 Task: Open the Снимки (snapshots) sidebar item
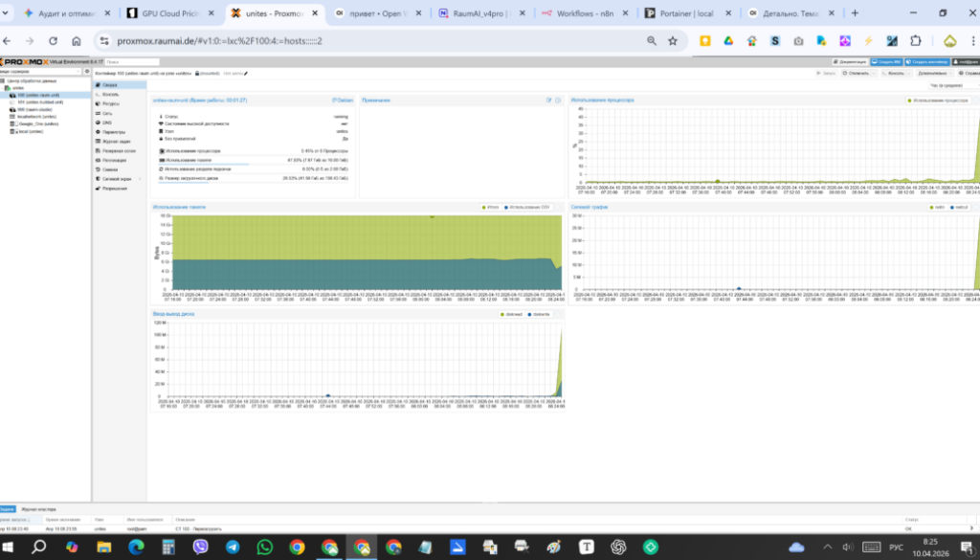click(x=109, y=169)
